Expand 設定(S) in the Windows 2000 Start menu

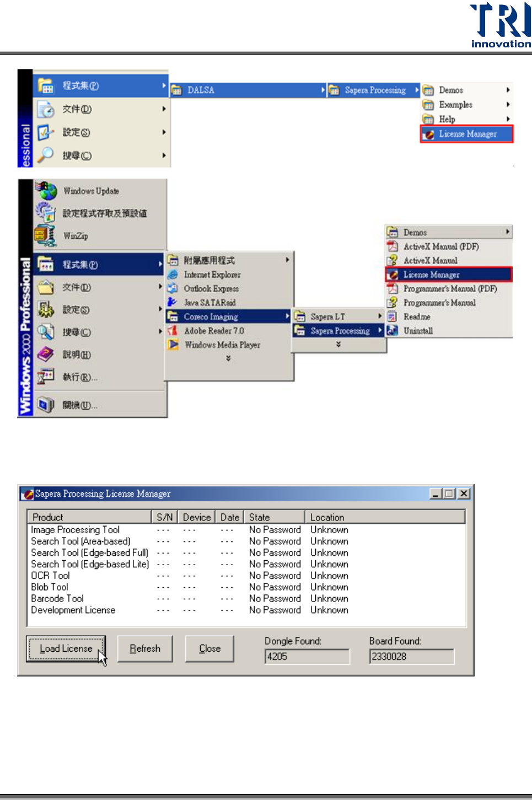[100, 310]
